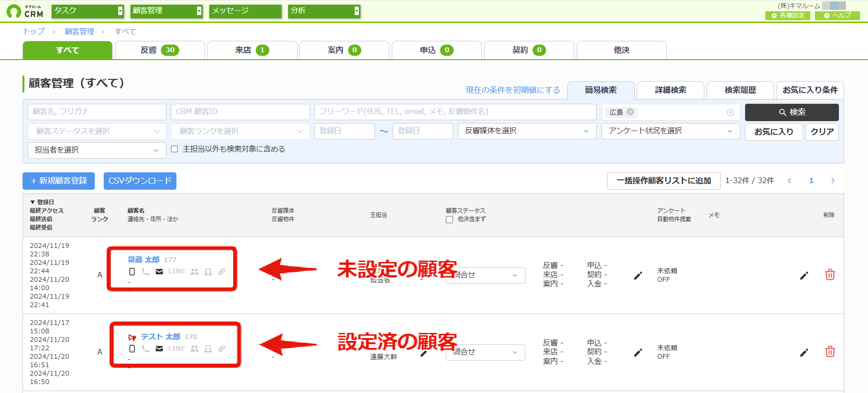Click phone icon for テスト 太郎

click(x=146, y=348)
